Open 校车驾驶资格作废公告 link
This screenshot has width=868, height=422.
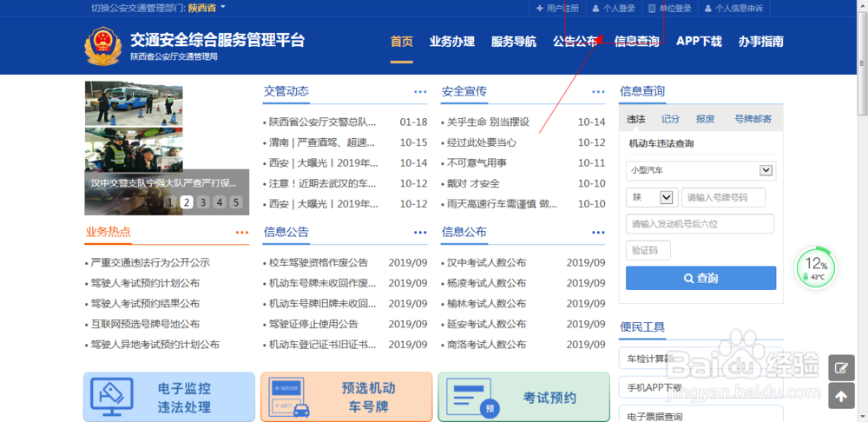point(319,262)
